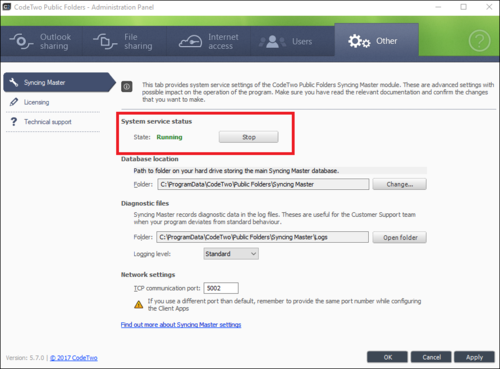This screenshot has height=369, width=500.
Task: Open the © 2017 CodeTwo link
Action: coord(74,358)
